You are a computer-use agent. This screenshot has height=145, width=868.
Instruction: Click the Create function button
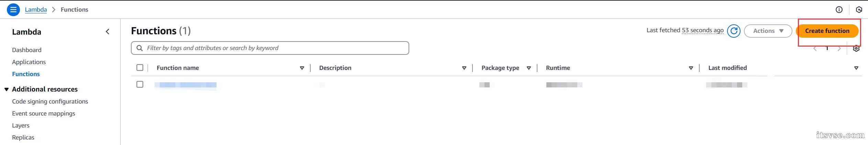[827, 31]
